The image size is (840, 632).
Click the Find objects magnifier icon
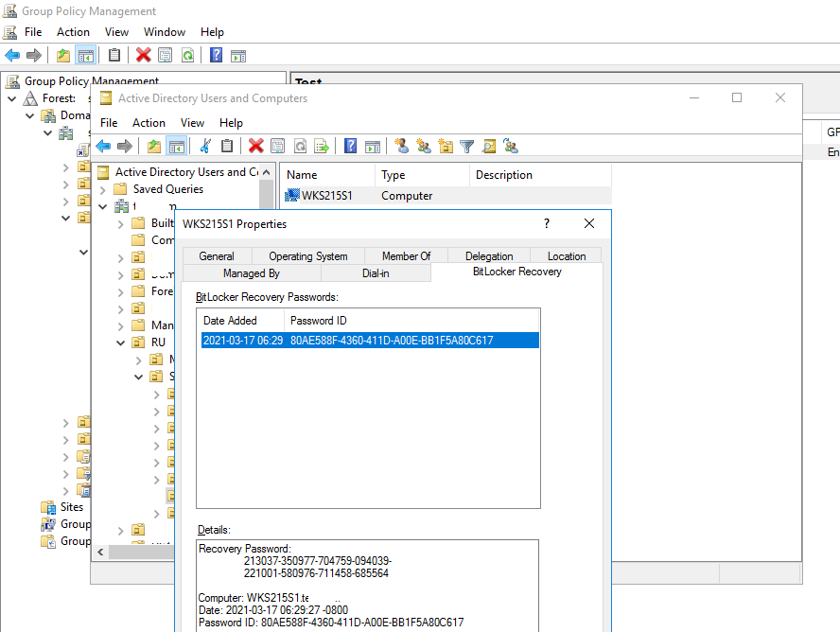(x=489, y=146)
